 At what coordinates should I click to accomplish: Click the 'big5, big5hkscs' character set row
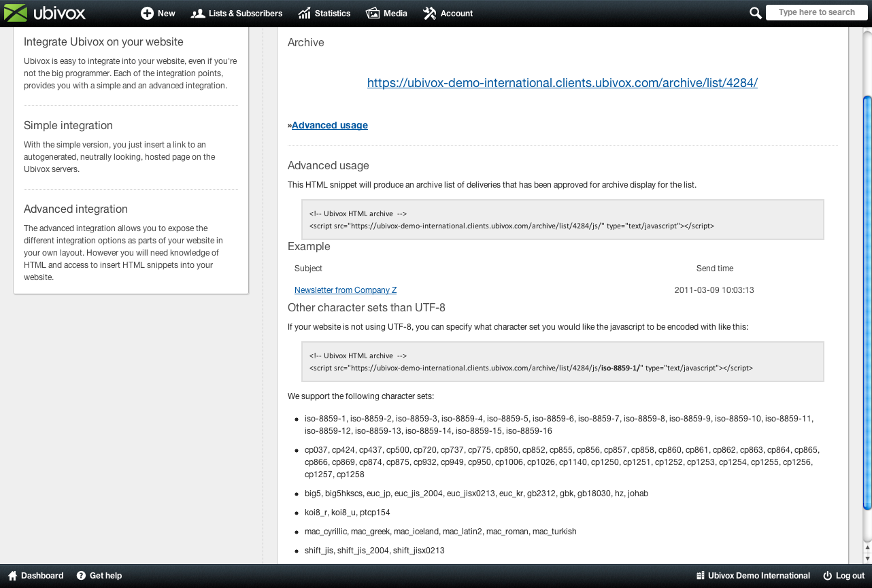pos(476,494)
